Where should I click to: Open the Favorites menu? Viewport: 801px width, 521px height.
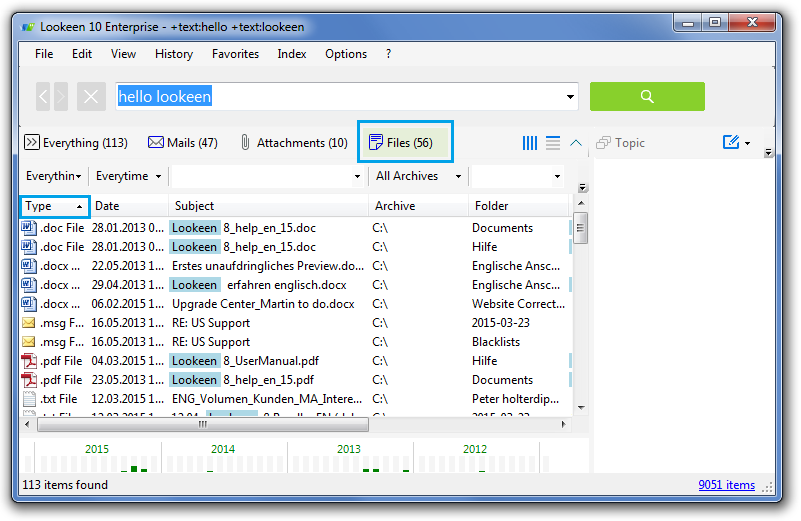tap(235, 54)
